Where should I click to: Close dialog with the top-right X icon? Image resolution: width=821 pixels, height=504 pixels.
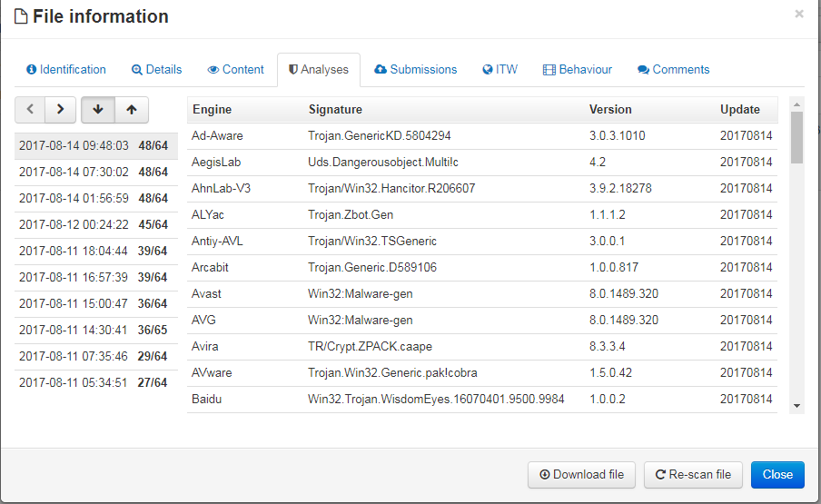[x=798, y=14]
